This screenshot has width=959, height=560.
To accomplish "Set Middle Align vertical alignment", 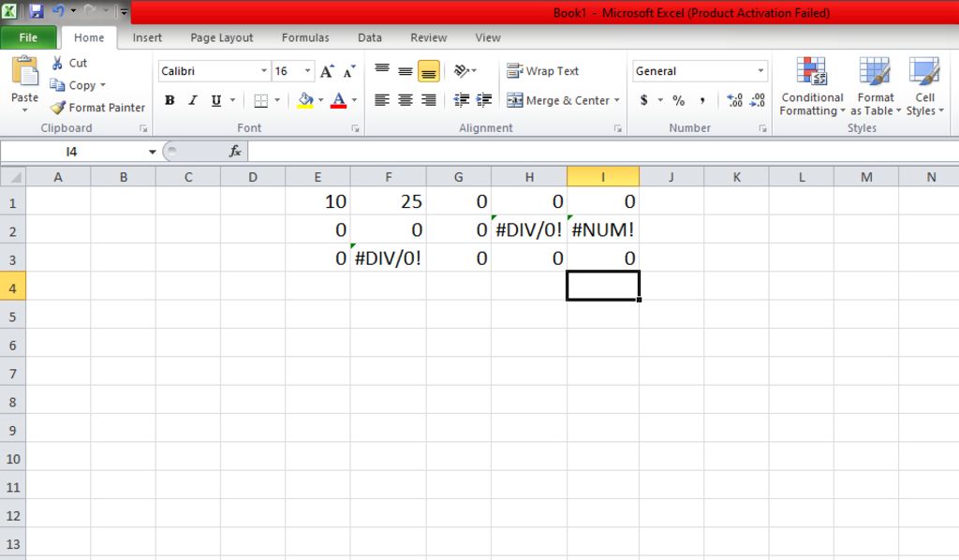I will coord(405,71).
